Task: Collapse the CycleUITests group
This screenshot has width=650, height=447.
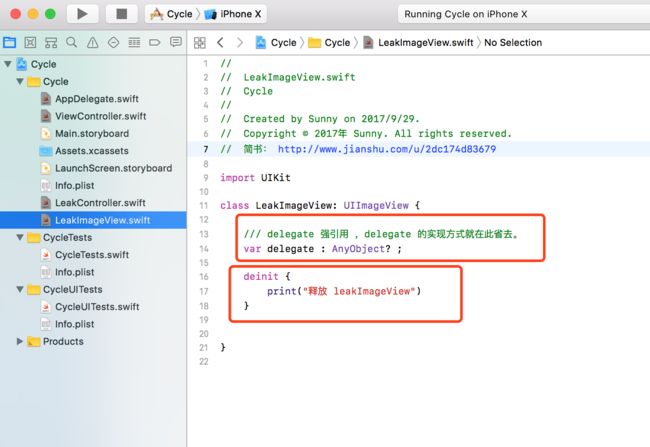Action: (x=19, y=289)
